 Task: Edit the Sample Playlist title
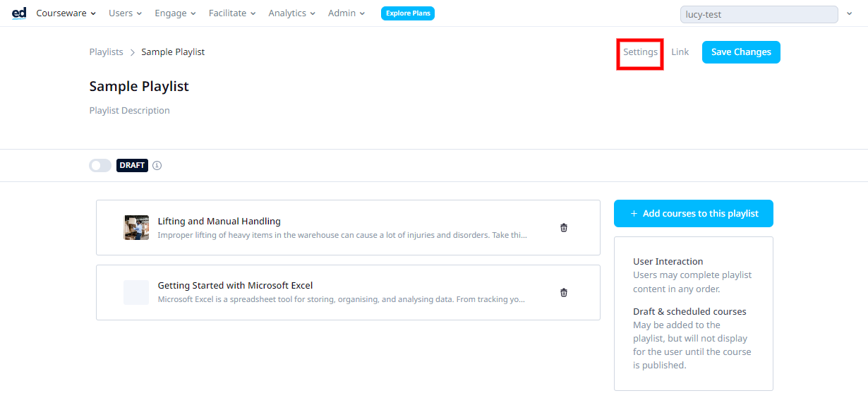point(139,87)
